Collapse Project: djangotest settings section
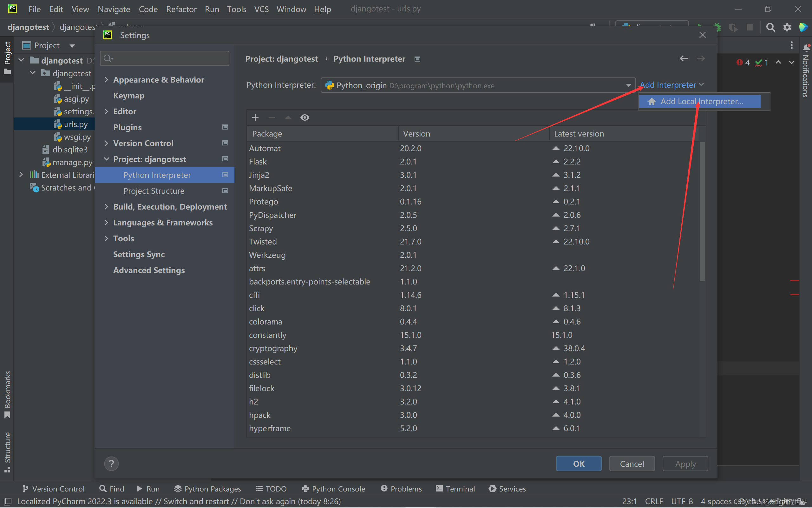Viewport: 812px width, 508px height. [106, 159]
